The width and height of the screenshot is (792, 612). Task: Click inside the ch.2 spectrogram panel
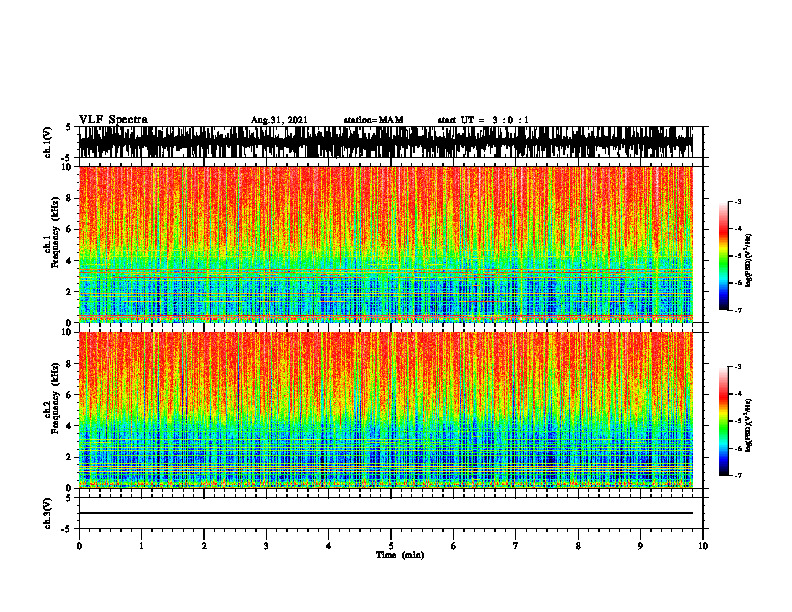(386, 410)
